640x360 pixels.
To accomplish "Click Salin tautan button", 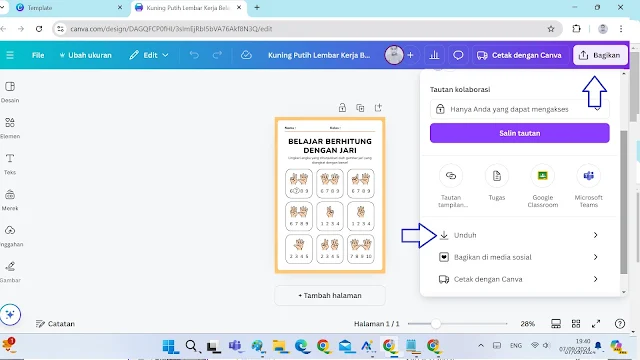I will pos(519,133).
